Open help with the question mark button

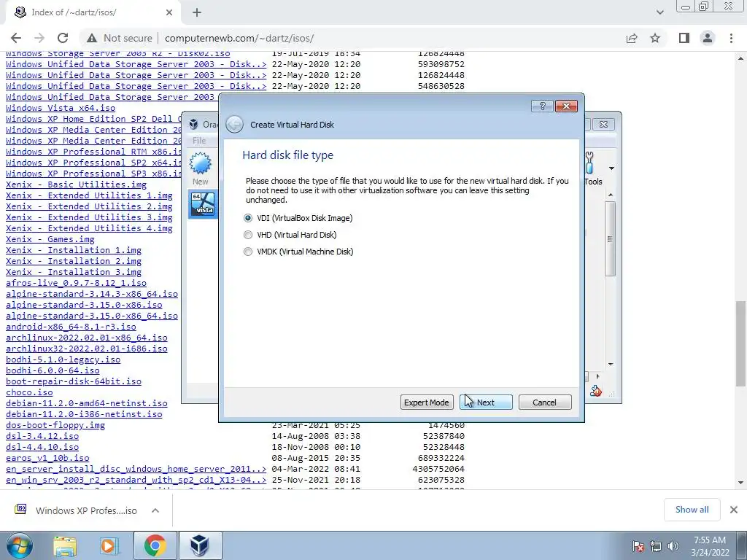click(542, 106)
